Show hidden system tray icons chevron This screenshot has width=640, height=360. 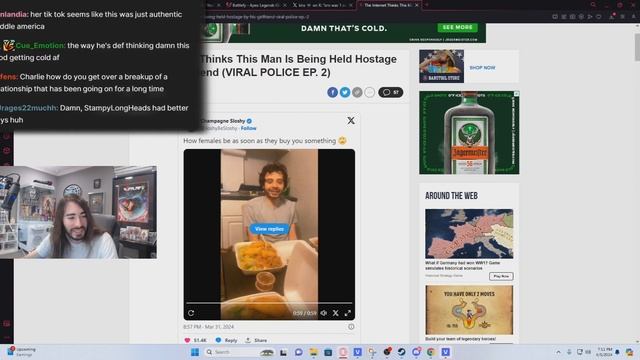(x=558, y=352)
